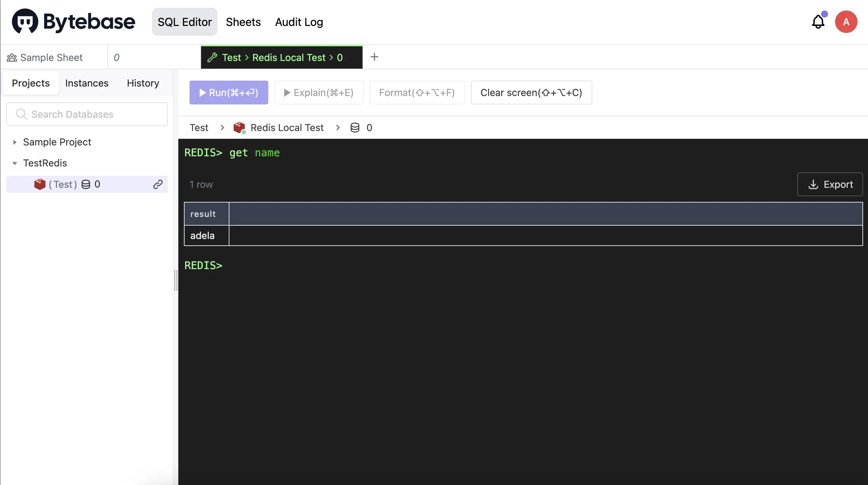Click the wrench icon on the active tab
The width and height of the screenshot is (868, 485).
(212, 57)
